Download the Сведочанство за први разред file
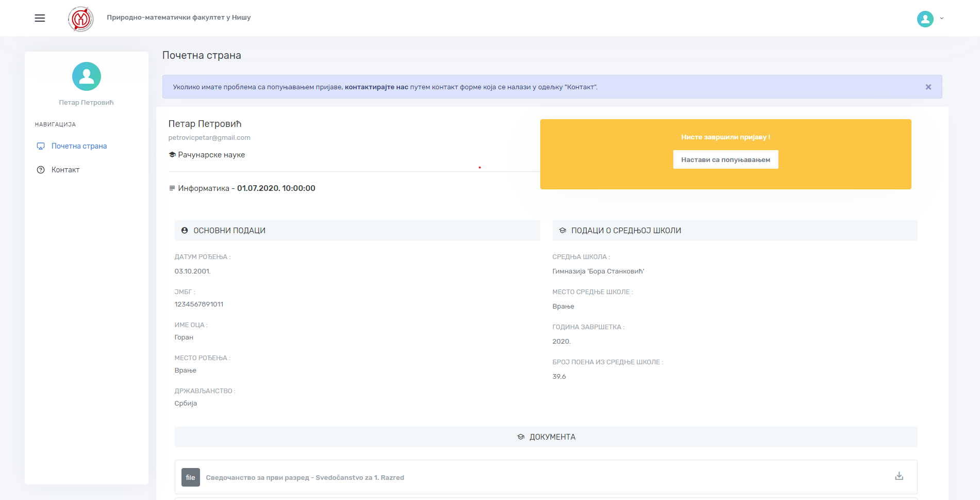The width and height of the screenshot is (980, 500). click(x=899, y=476)
